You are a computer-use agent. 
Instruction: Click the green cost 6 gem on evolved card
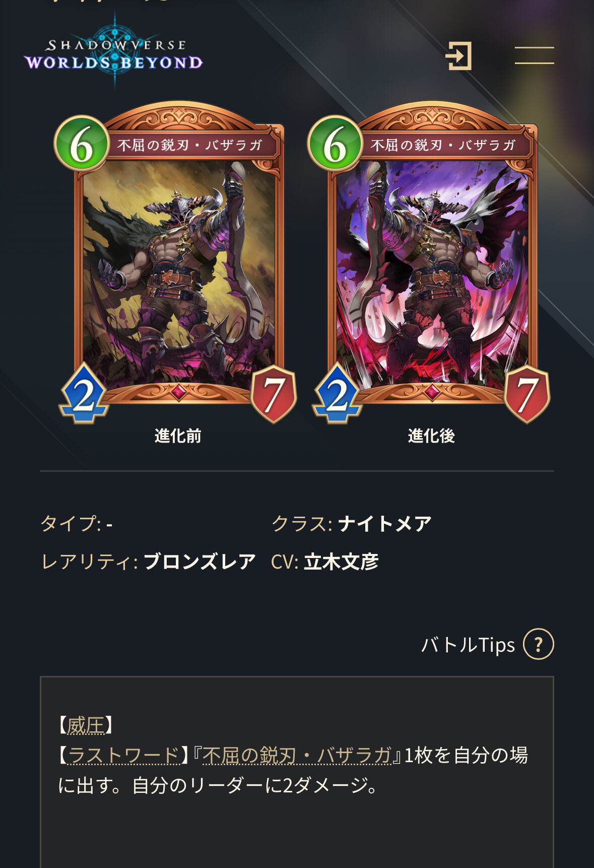click(x=335, y=145)
